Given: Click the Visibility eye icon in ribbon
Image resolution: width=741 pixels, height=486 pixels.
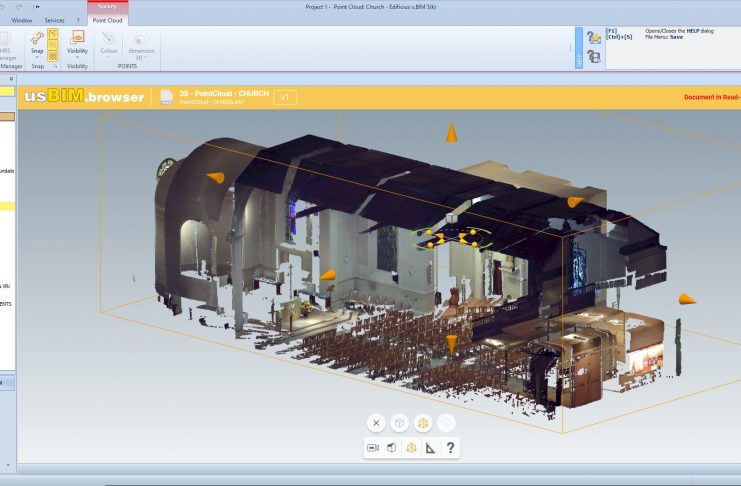Looking at the screenshot, I should point(77,37).
